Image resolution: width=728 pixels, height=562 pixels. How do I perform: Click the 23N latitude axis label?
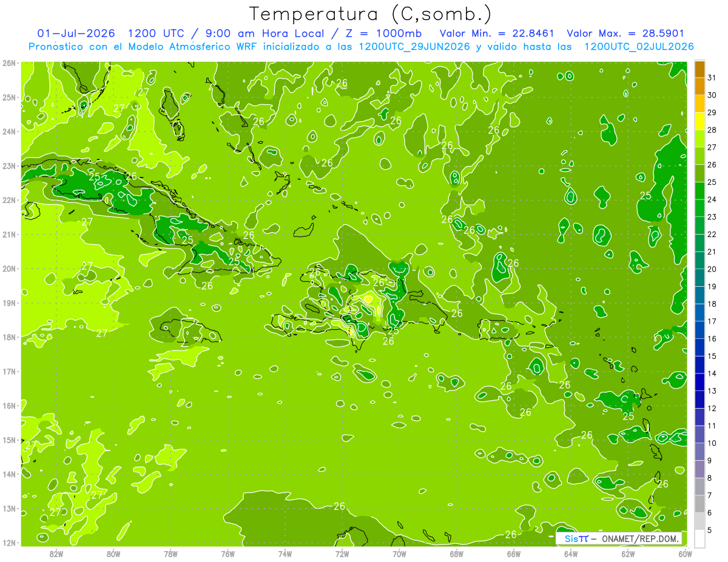pos(8,166)
